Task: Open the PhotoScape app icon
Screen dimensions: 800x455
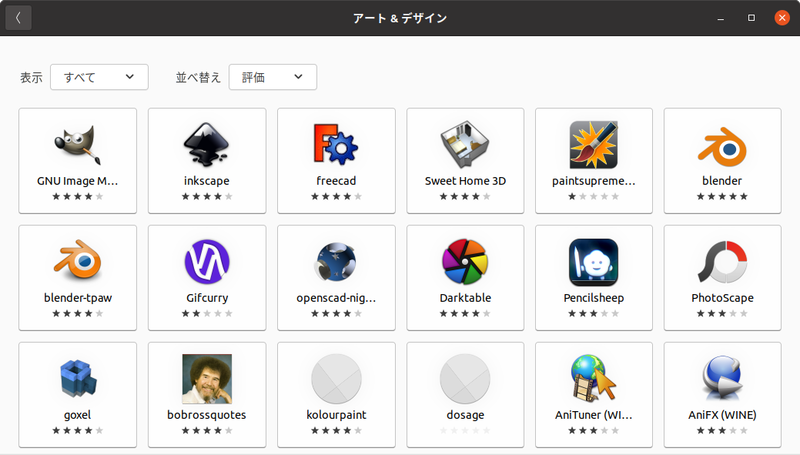Action: click(x=722, y=262)
